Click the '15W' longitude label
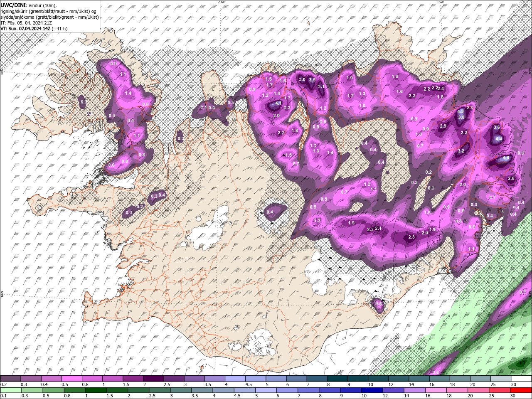The width and height of the screenshot is (532, 399). [x=440, y=2]
